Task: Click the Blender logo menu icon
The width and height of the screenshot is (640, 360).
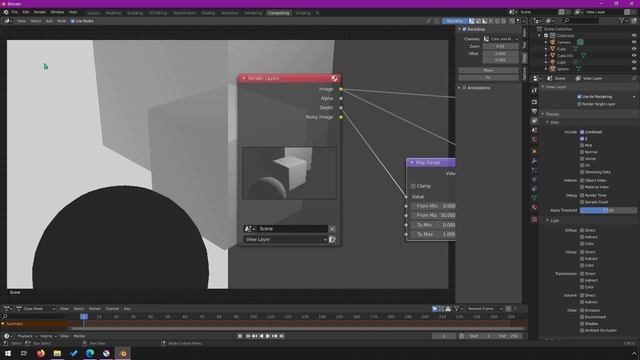Action: [x=6, y=12]
